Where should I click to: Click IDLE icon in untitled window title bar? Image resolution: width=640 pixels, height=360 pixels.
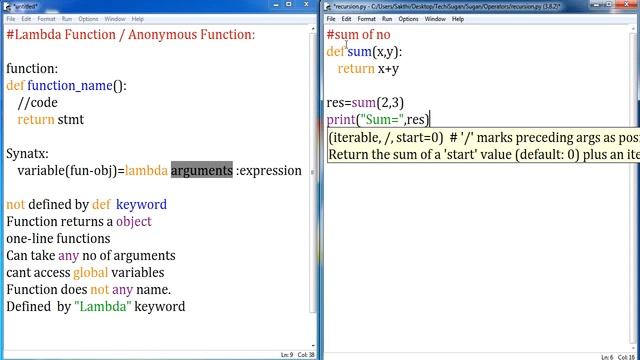(x=7, y=6)
